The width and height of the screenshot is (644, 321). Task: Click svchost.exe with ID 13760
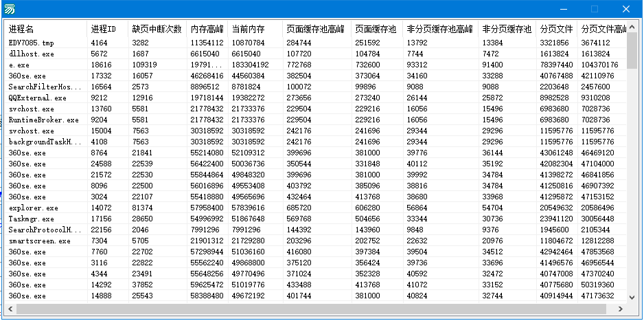[31, 109]
